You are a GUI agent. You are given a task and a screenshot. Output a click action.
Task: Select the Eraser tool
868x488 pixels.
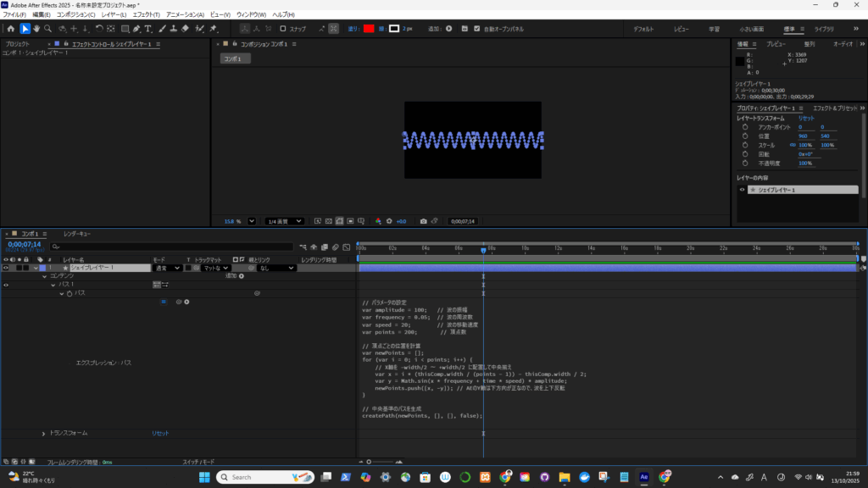coord(185,29)
